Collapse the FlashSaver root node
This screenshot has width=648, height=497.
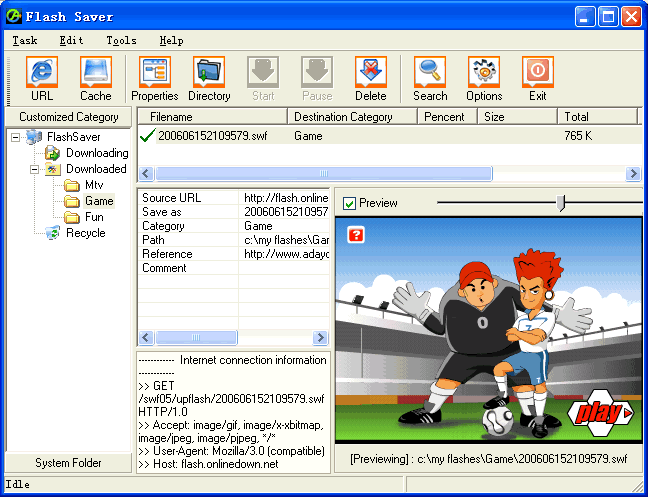tap(17, 137)
